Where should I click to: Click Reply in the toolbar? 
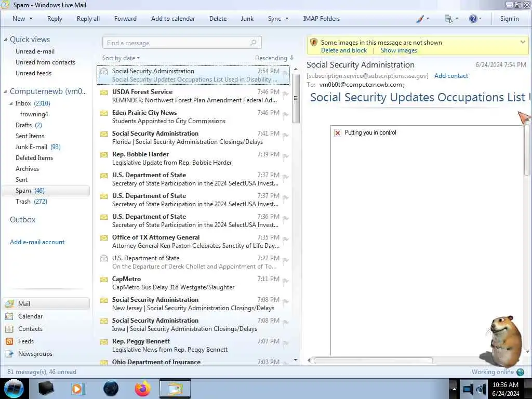point(55,19)
